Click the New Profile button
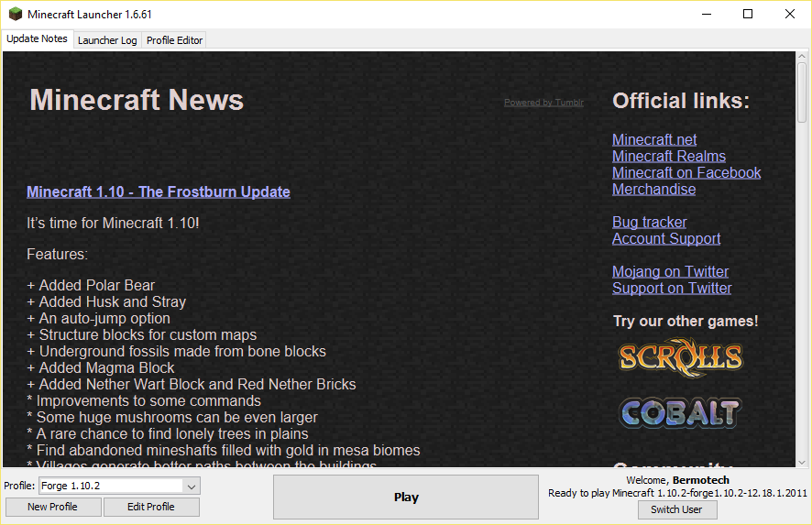 (52, 507)
